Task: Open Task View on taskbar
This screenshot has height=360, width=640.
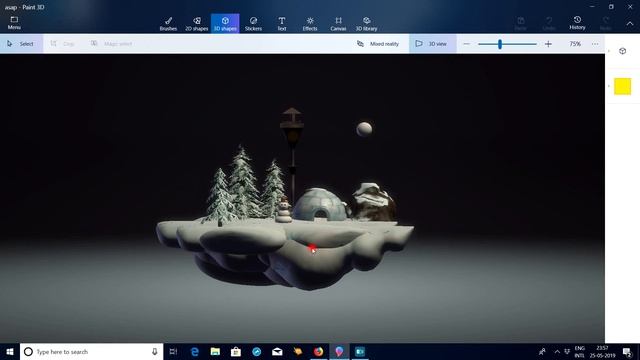Action: click(173, 351)
